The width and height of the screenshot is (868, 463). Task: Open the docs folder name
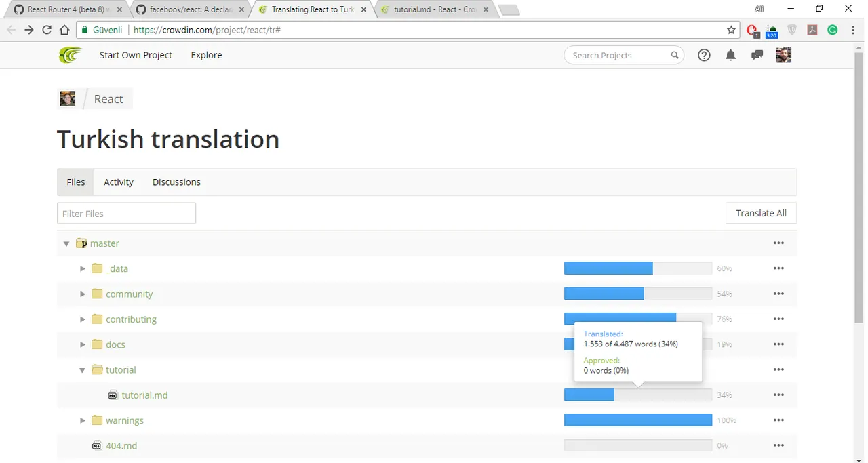[115, 344]
